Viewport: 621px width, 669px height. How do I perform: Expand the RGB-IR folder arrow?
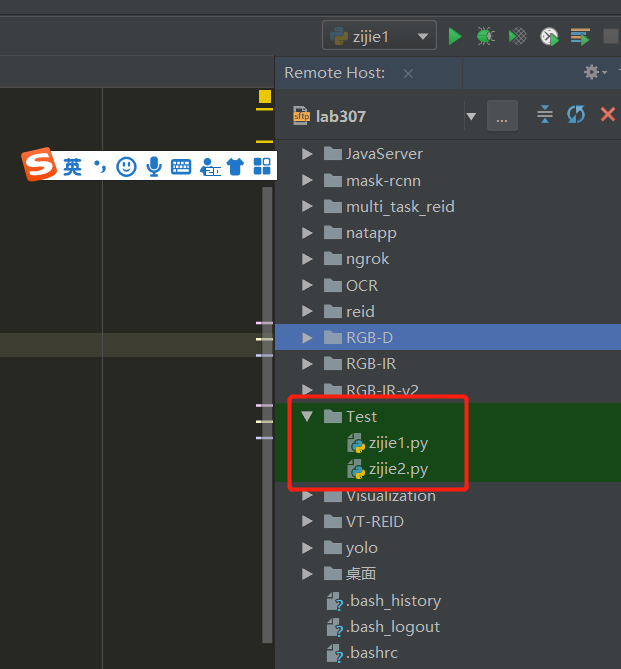[x=307, y=364]
